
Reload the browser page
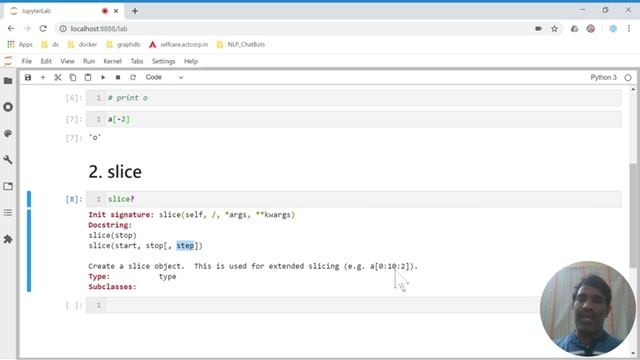pyautogui.click(x=43, y=29)
